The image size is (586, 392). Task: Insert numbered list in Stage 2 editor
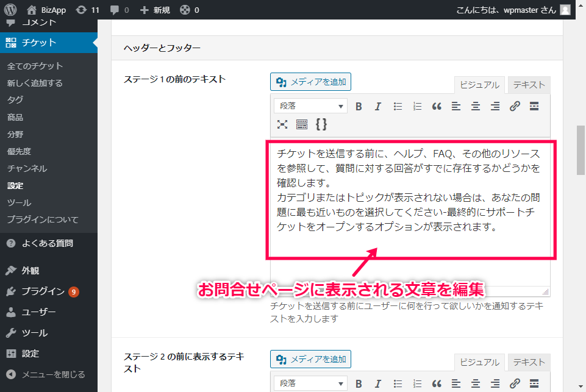[x=417, y=384]
